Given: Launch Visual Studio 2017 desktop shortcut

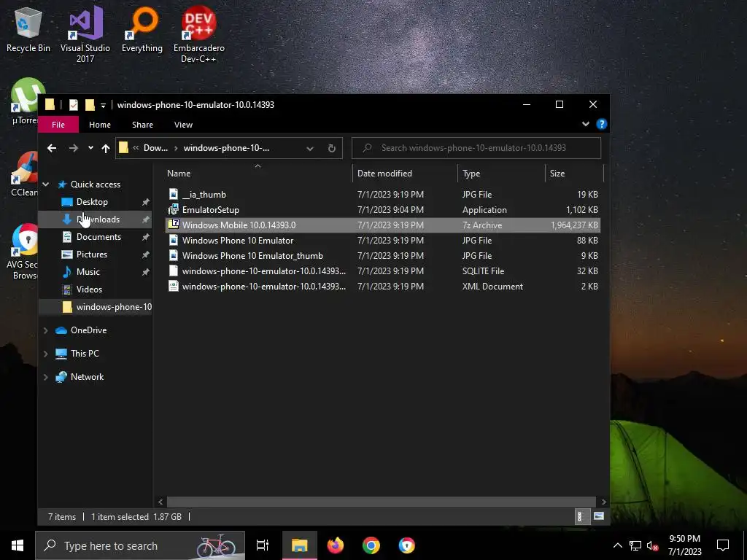Looking at the screenshot, I should click(85, 34).
